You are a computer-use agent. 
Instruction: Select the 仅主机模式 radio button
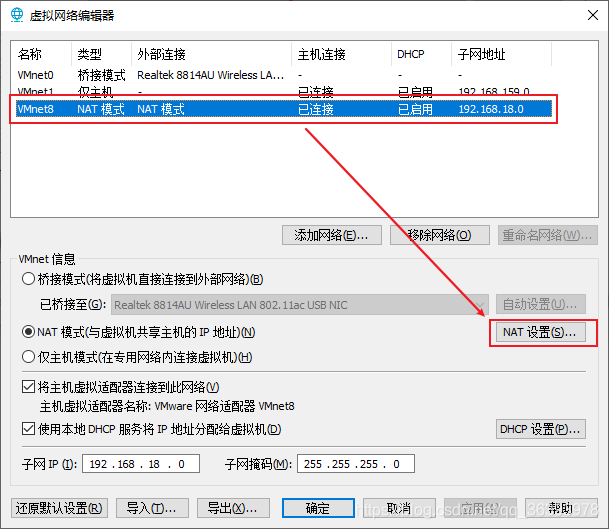point(28,357)
